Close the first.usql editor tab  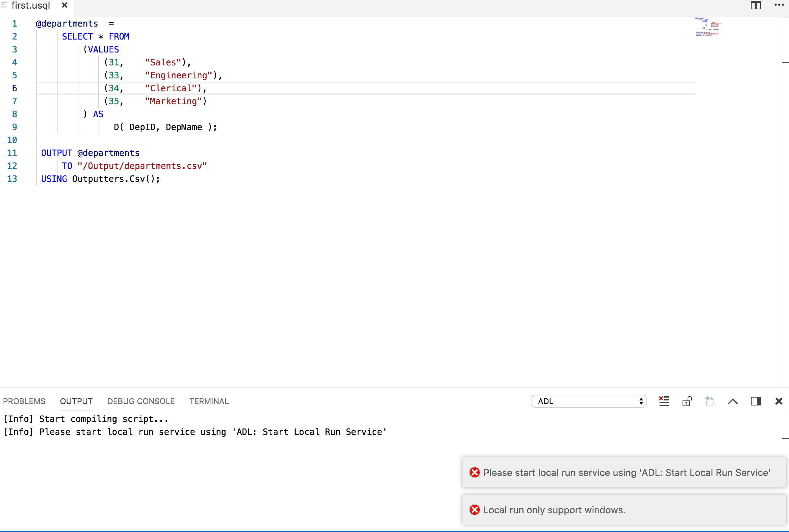point(65,5)
